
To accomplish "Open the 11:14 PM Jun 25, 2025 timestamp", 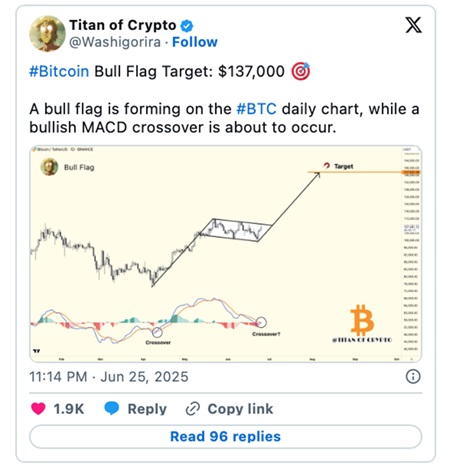I will (x=109, y=377).
